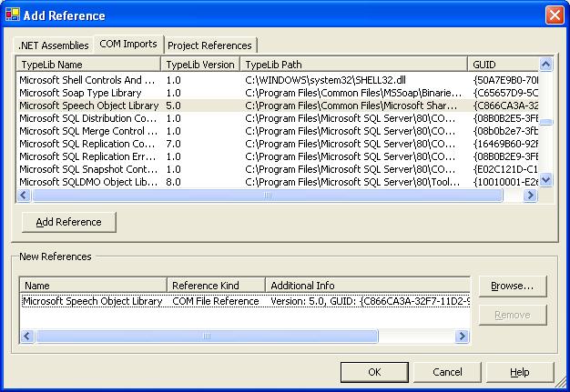Viewport: 570px width, 392px height.
Task: Open Help for this dialog
Action: point(520,372)
